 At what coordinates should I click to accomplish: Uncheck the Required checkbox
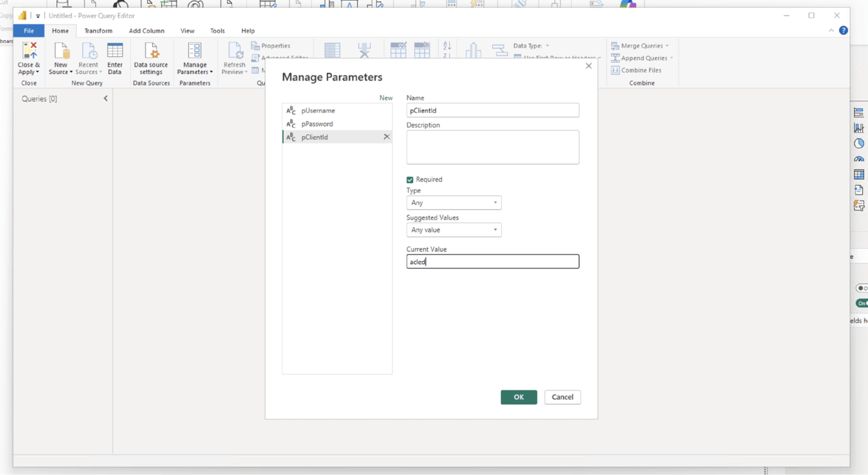[411, 179]
